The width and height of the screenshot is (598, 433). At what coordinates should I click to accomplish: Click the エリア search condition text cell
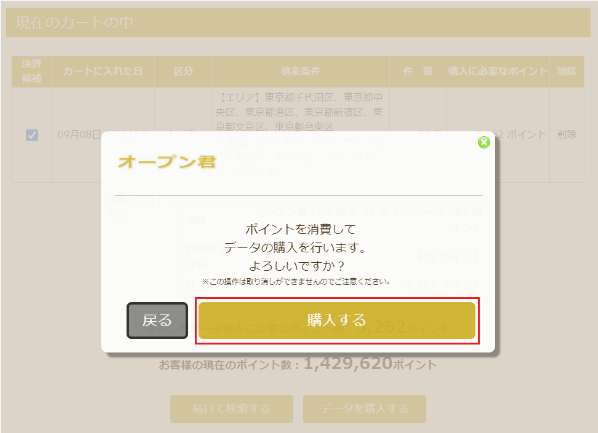tap(301, 135)
